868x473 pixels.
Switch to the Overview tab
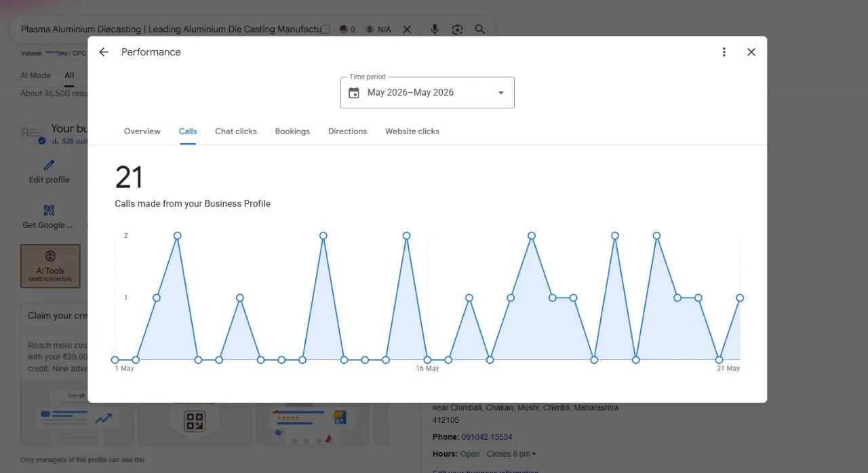point(142,131)
